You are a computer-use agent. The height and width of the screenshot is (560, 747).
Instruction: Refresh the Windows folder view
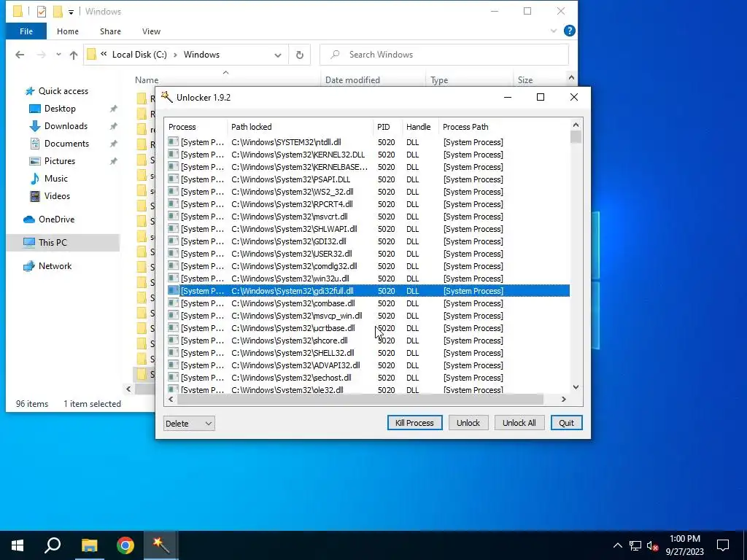point(300,55)
